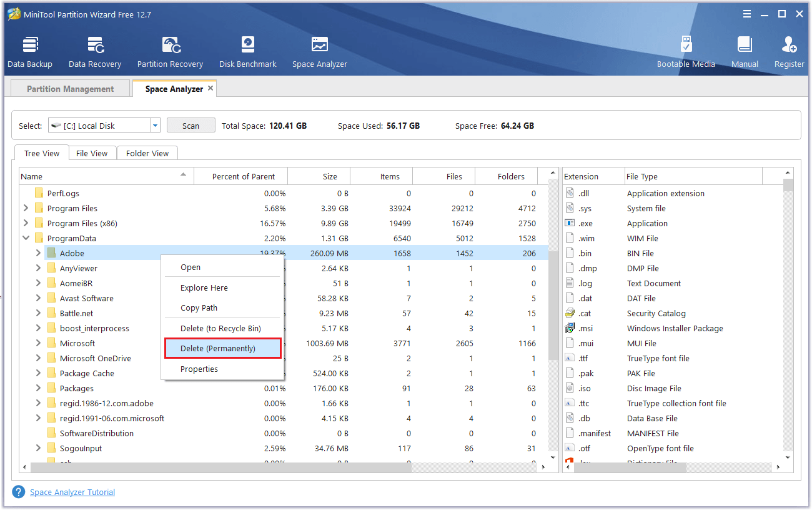The image size is (812, 510).
Task: Switch to Folder View tab
Action: (147, 153)
